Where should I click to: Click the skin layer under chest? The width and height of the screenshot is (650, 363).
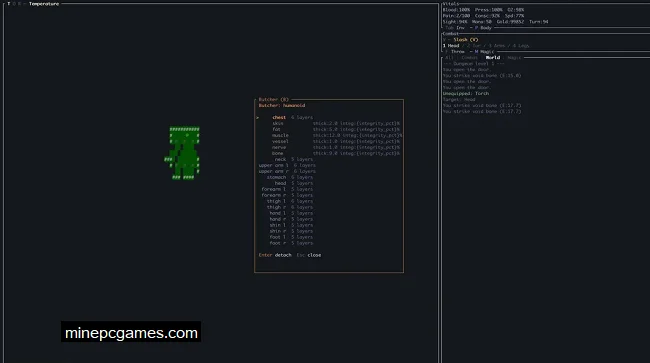pos(336,123)
